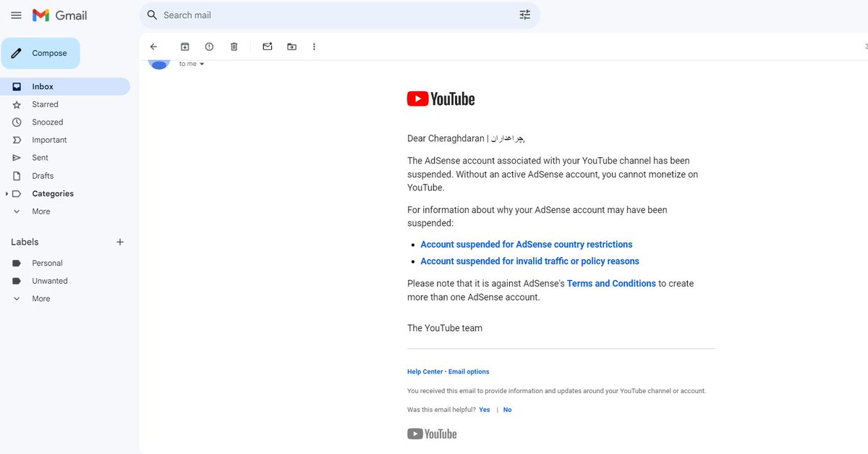Click the search magnifier icon
The height and width of the screenshot is (454, 868).
tap(152, 15)
